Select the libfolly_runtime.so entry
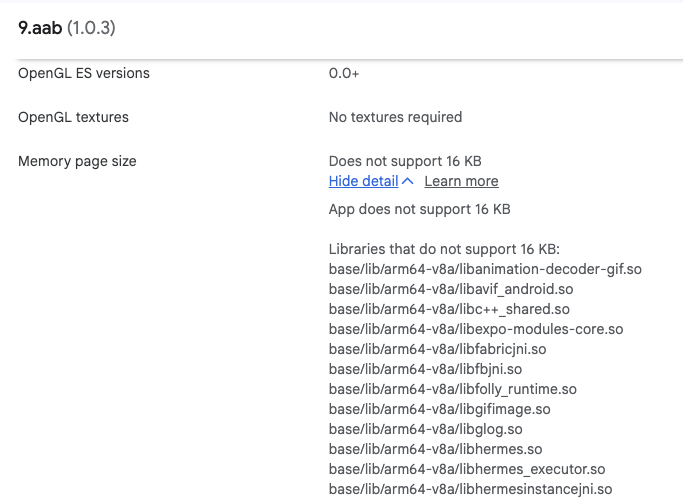 click(453, 389)
